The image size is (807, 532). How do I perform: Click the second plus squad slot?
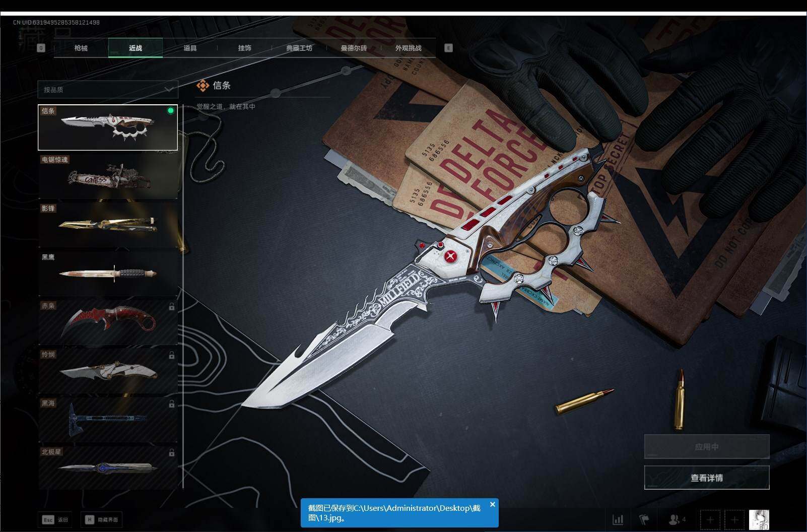(x=734, y=519)
